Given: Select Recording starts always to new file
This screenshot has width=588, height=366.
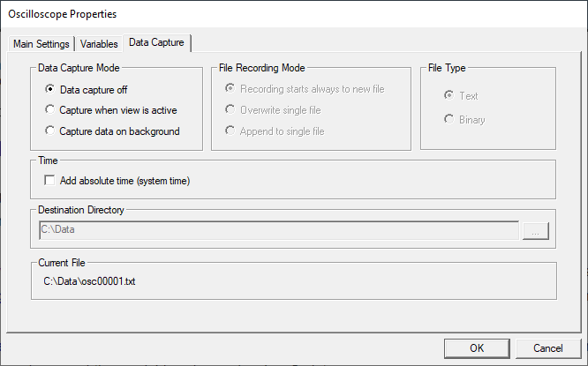Looking at the screenshot, I should coord(232,89).
